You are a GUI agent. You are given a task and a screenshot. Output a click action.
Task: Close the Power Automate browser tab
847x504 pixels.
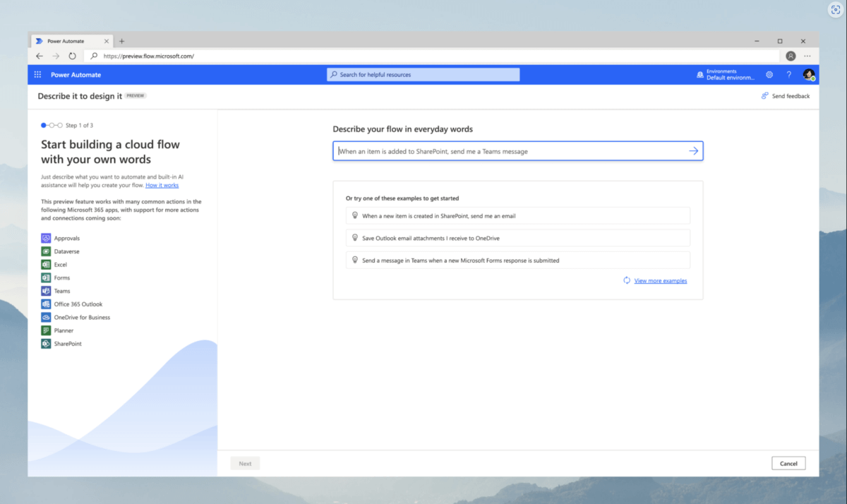click(107, 41)
